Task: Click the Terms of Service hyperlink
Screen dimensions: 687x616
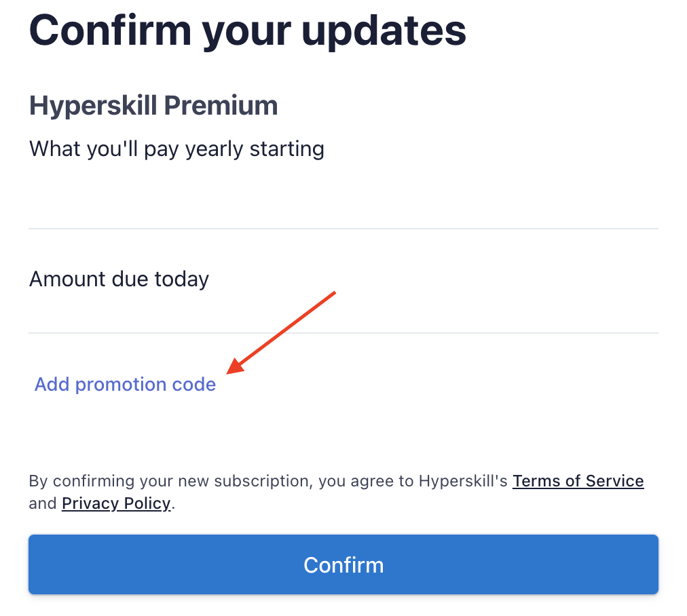Action: [578, 480]
